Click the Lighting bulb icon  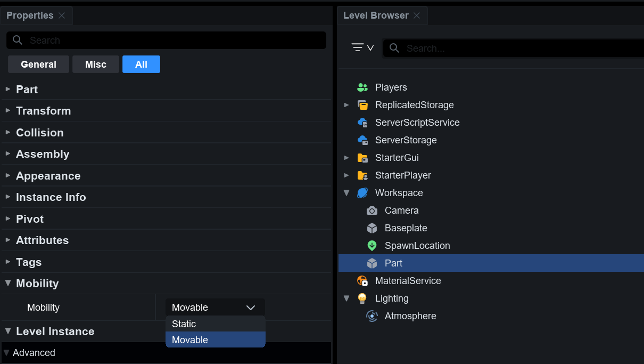(x=362, y=298)
